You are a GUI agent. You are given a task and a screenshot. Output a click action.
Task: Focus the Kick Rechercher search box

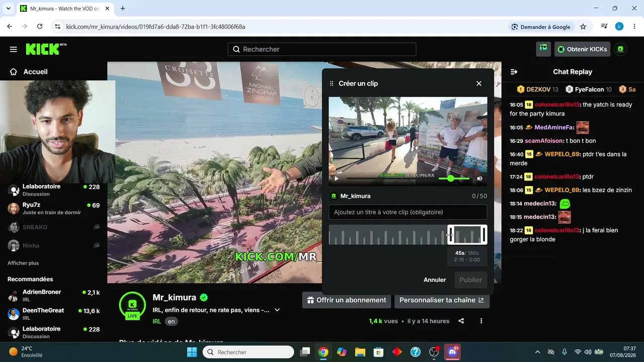click(x=322, y=49)
